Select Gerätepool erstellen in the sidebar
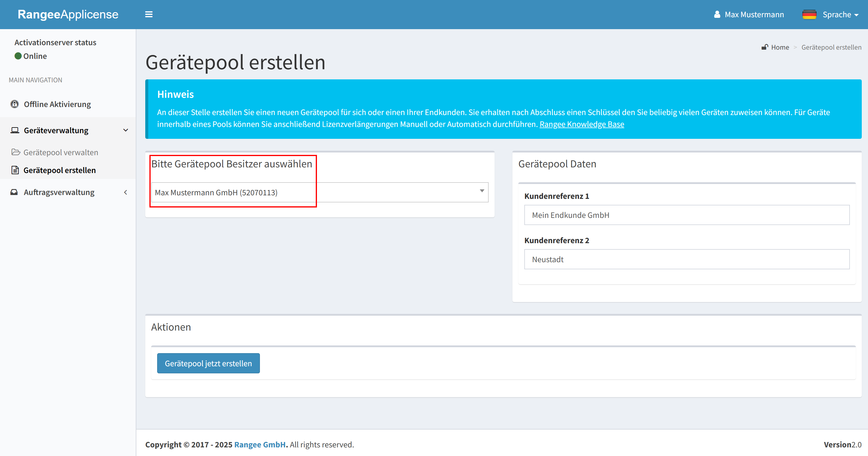 [x=59, y=170]
